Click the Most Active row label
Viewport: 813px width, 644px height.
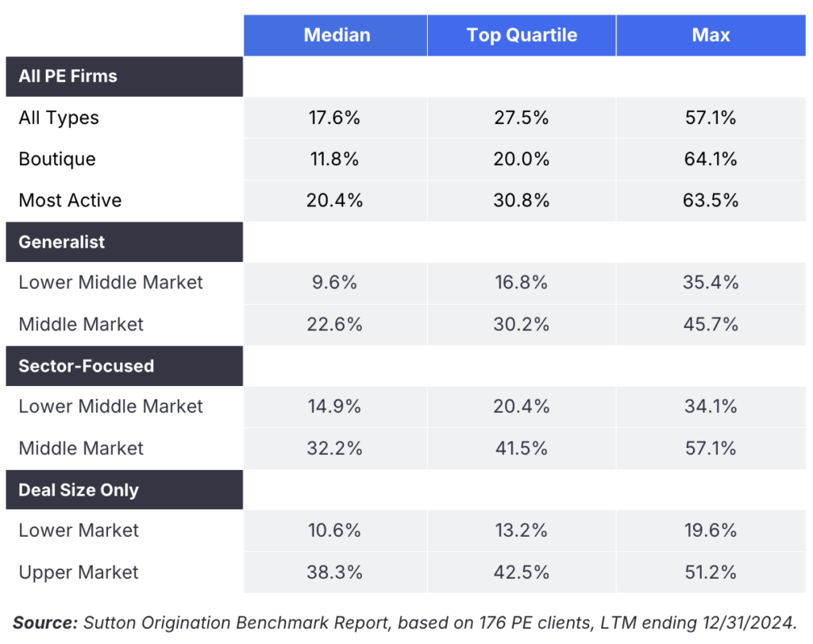pos(70,200)
